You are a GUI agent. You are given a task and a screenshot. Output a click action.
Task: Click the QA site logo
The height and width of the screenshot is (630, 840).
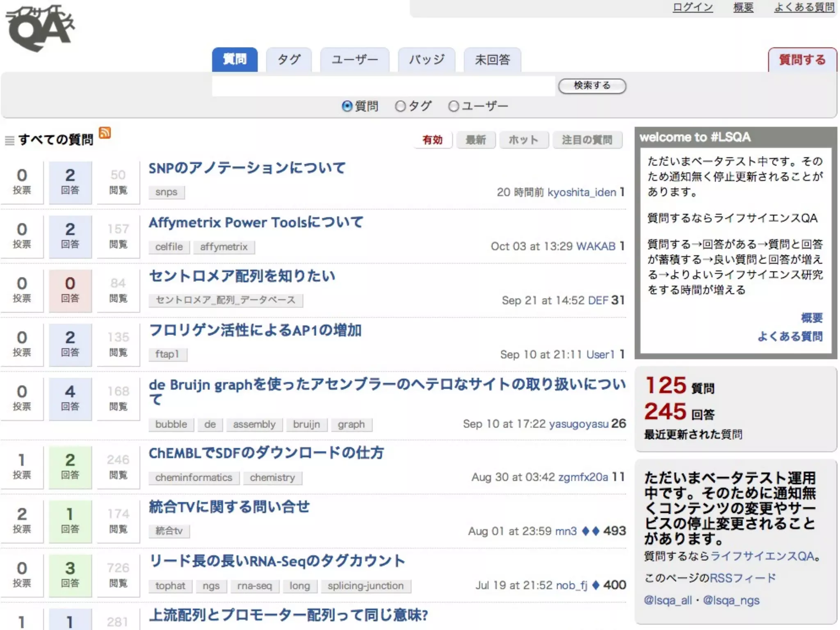pyautogui.click(x=40, y=28)
